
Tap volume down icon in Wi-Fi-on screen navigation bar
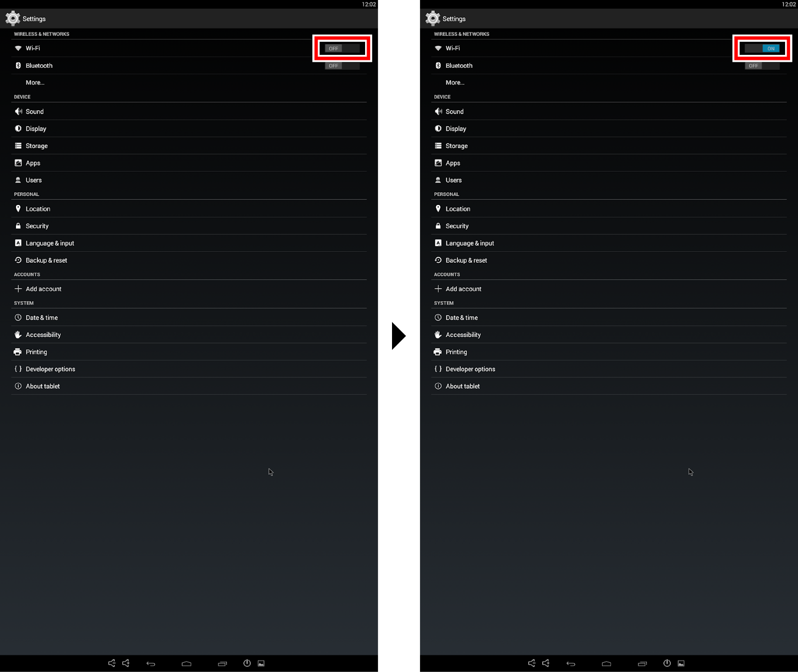click(x=532, y=663)
